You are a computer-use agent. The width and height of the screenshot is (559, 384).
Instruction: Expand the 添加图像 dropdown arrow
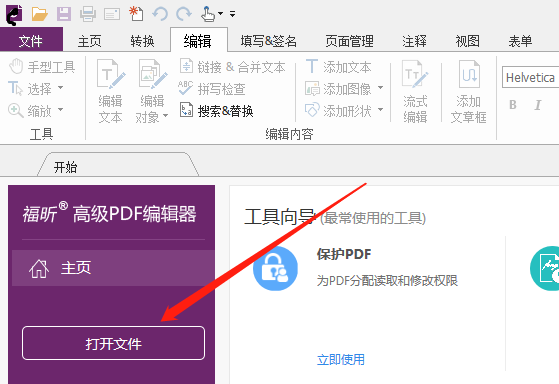(380, 87)
